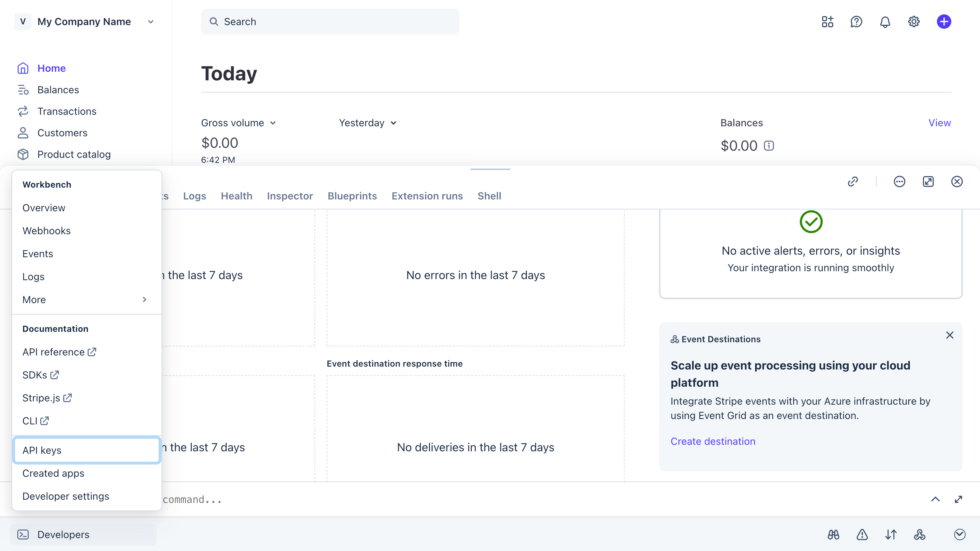Click the balance info icon next to $0.00
The height and width of the screenshot is (551, 980).
tap(769, 146)
